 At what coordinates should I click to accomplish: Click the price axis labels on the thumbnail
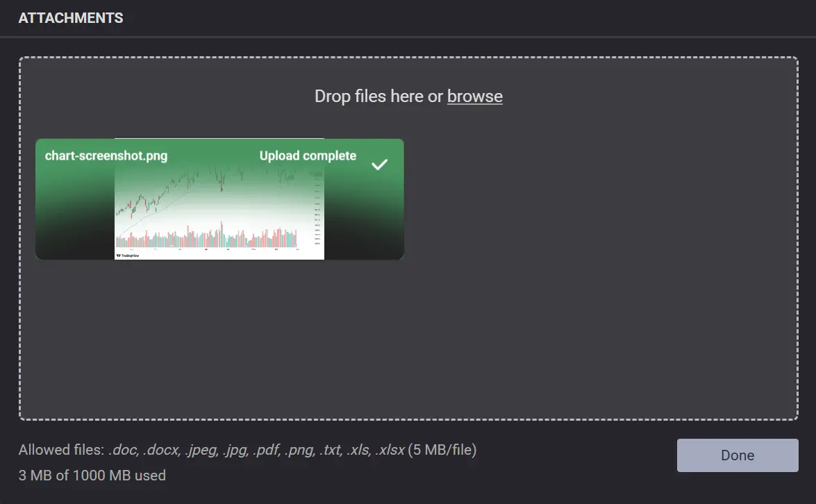(317, 215)
